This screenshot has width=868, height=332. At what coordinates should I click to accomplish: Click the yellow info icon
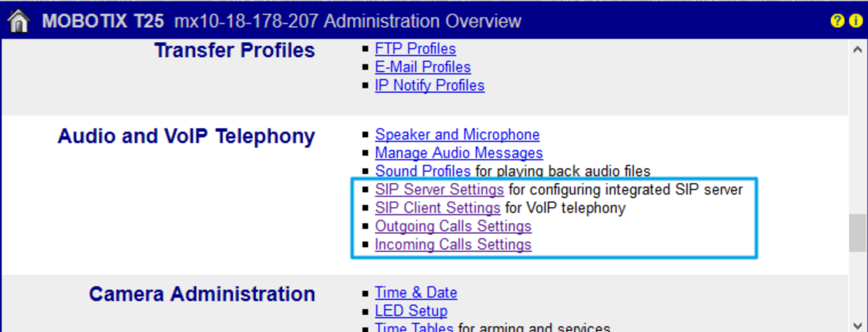[855, 21]
